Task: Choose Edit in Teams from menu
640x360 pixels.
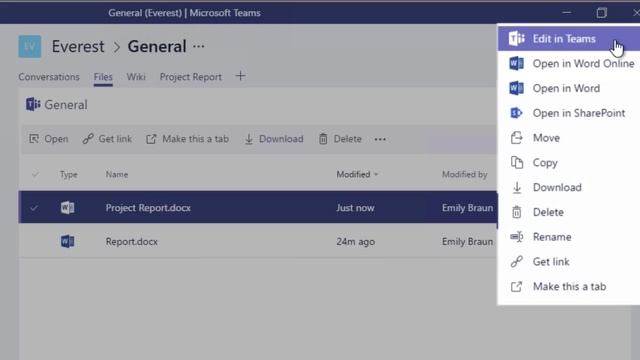Action: [x=569, y=39]
